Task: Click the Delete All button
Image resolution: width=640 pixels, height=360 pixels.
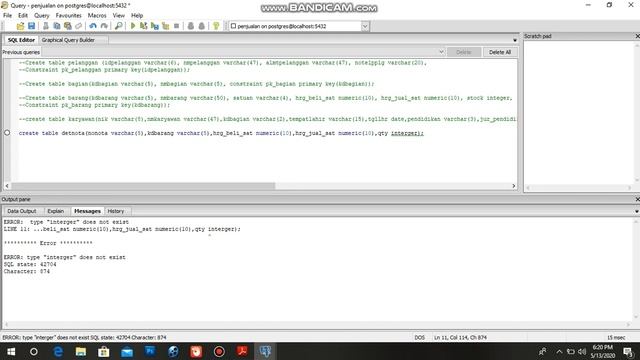Action: point(500,52)
